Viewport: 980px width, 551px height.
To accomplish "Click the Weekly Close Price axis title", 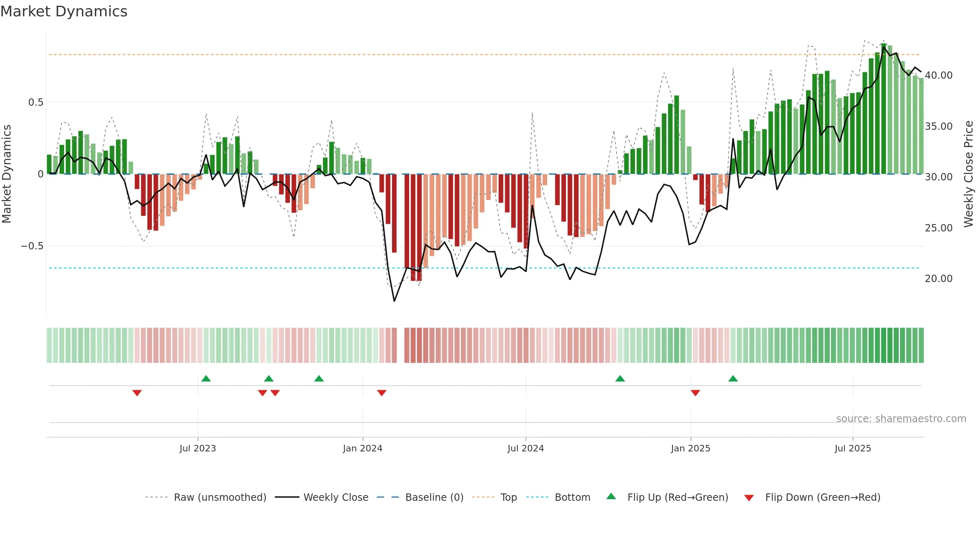I will 969,174.
